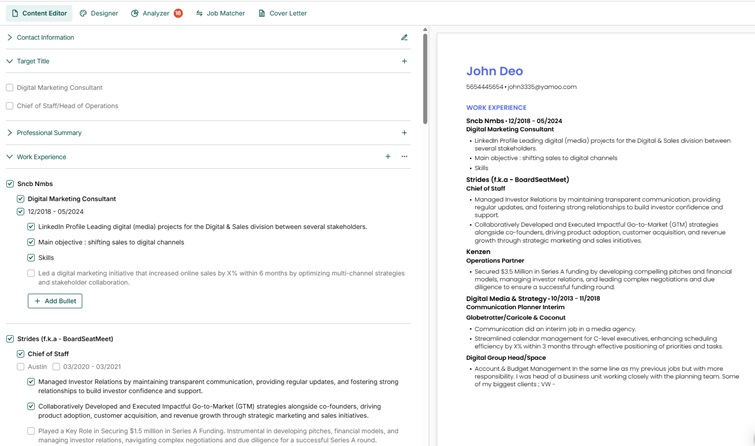Open the Cover Letter tab
The height and width of the screenshot is (446, 755).
(283, 13)
